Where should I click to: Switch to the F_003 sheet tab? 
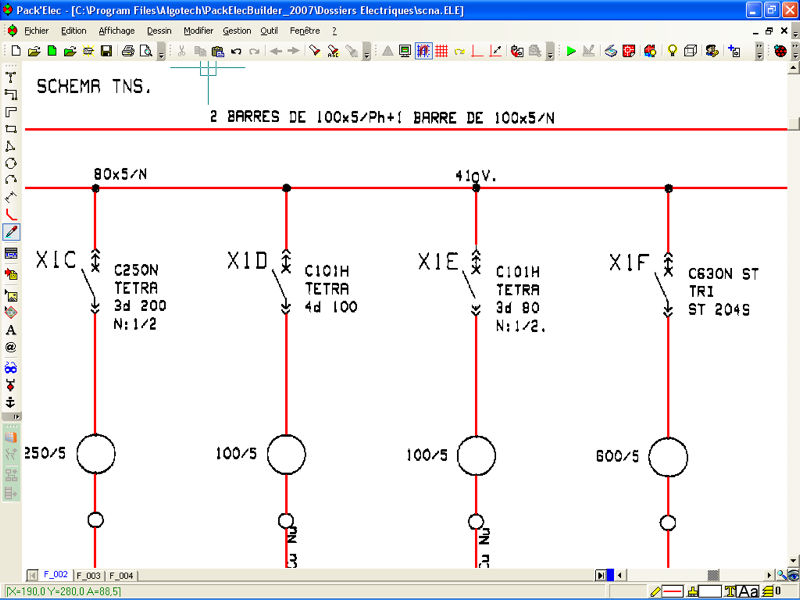pos(85,575)
